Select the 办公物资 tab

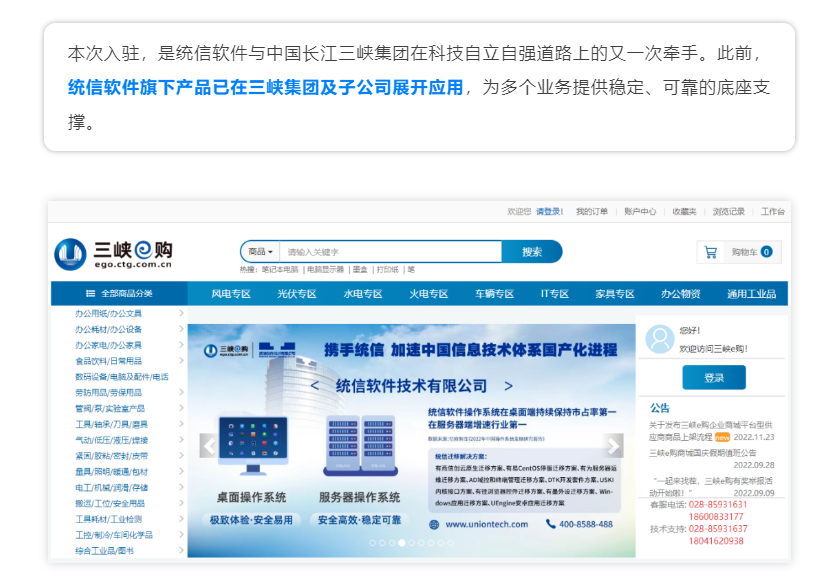680,294
